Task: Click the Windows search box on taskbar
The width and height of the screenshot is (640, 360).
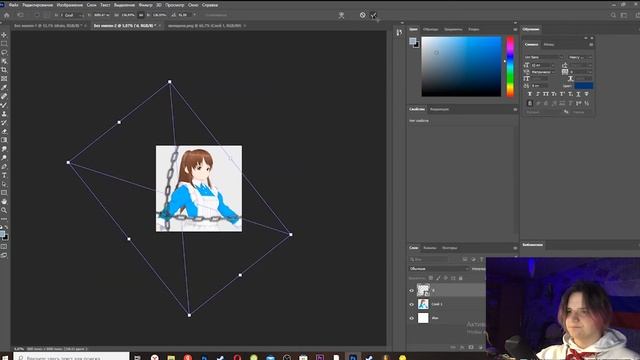Action: [71, 356]
